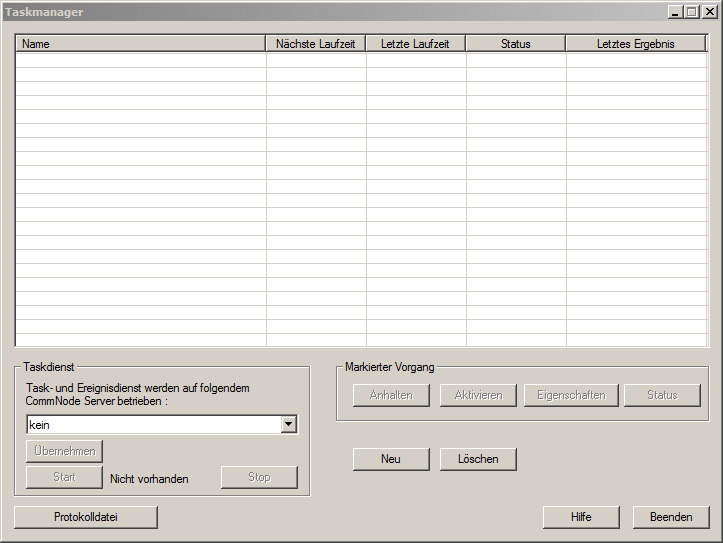Expand the CommNode Server dropdown arrow

coord(288,425)
